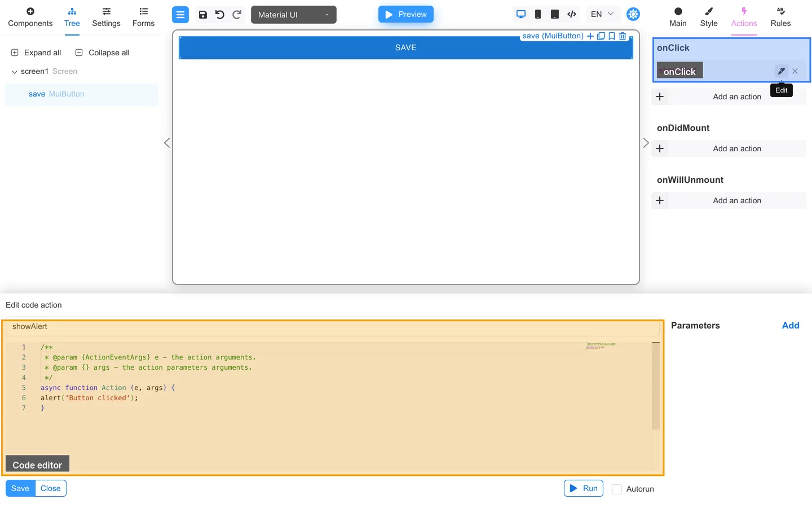Click onDidMount section heading
This screenshot has height=508, width=812.
point(683,128)
